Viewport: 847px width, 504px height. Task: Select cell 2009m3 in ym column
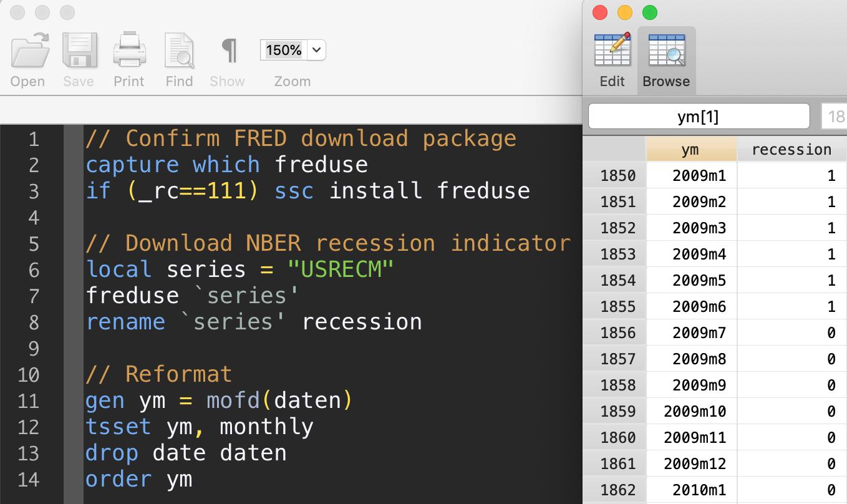pyautogui.click(x=691, y=228)
